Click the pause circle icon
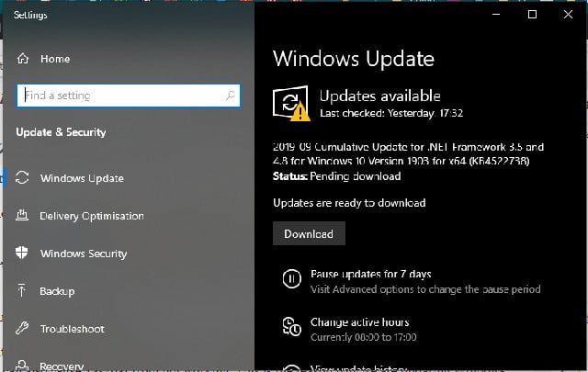Image resolution: width=588 pixels, height=372 pixels. (292, 278)
